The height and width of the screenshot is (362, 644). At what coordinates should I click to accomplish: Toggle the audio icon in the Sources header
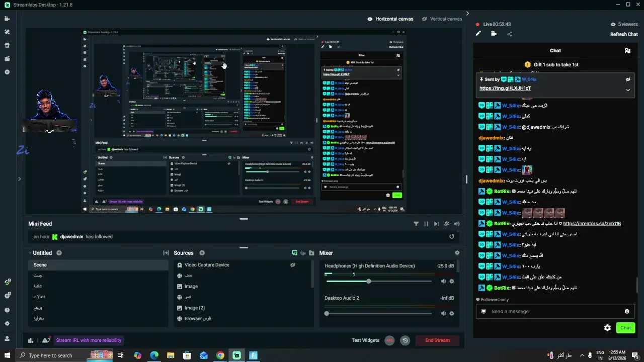coord(303,253)
